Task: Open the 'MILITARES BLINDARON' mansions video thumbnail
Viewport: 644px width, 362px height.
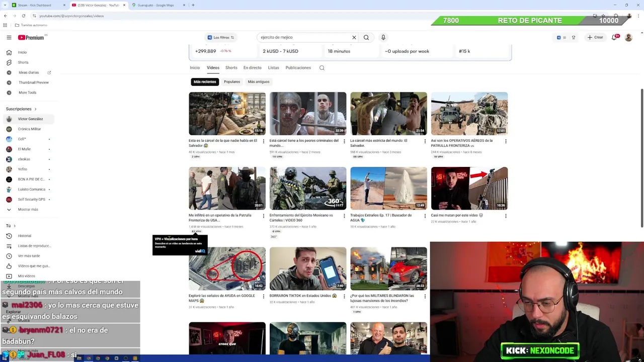Action: click(x=388, y=269)
